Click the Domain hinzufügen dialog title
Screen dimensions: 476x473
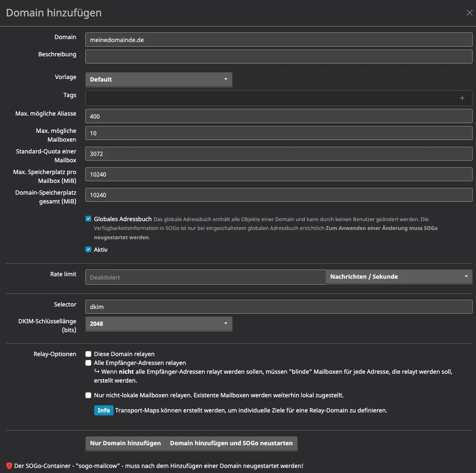(x=54, y=13)
